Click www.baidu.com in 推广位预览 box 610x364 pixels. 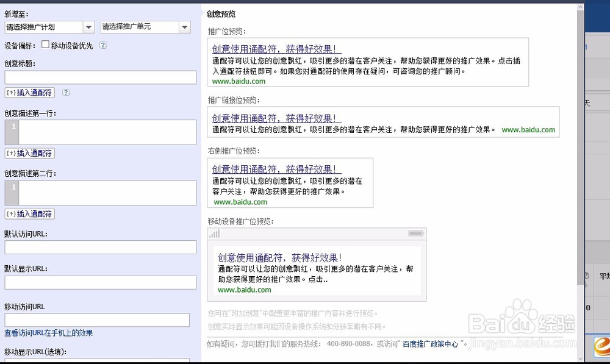(239, 81)
